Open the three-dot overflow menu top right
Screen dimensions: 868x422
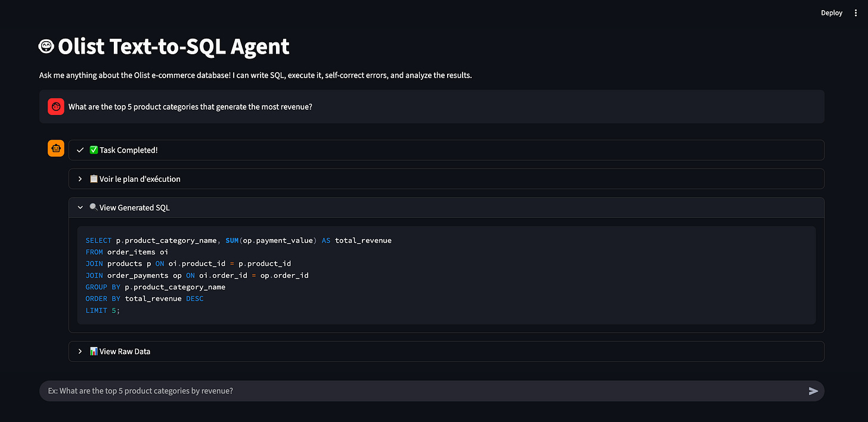point(855,13)
